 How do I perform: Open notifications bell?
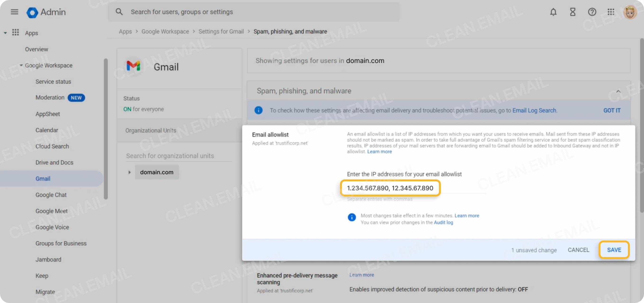tap(553, 12)
